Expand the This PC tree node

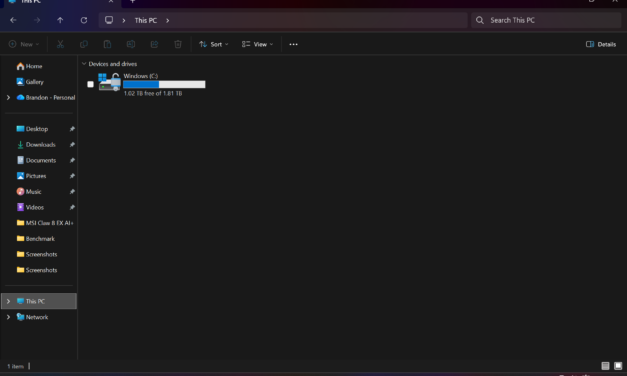point(8,301)
